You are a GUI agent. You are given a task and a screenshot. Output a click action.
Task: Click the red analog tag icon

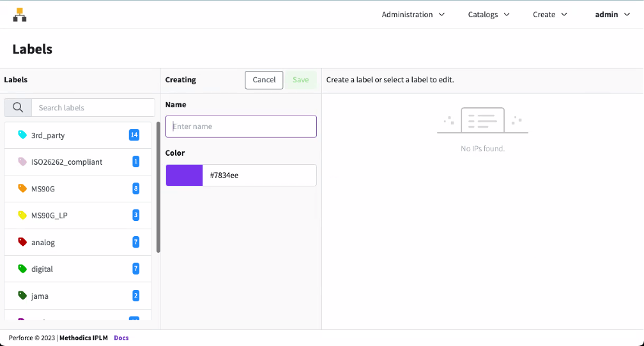click(x=22, y=243)
